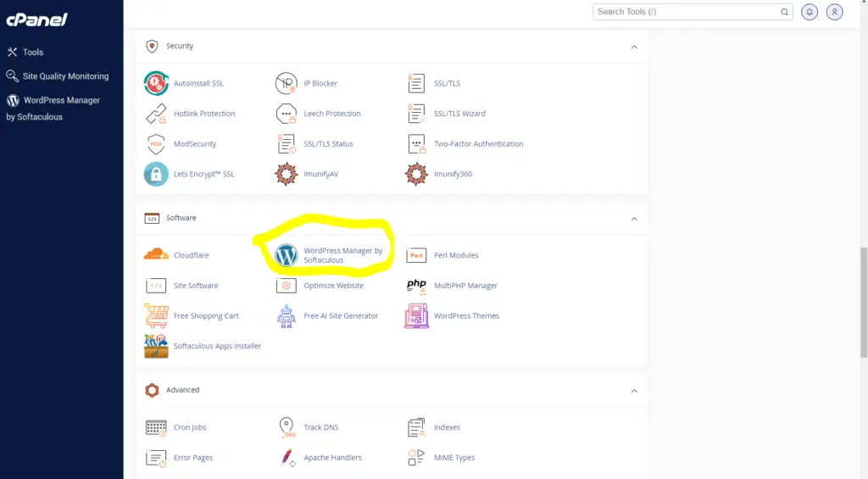The height and width of the screenshot is (479, 868).
Task: Click the Lets Encrypt SSL padlock icon
Action: click(x=156, y=174)
